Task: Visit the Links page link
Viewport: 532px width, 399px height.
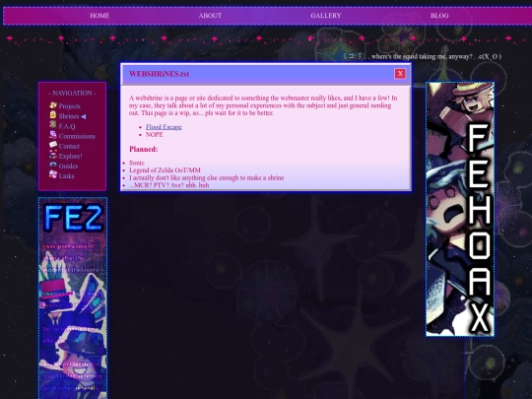Action: [66, 175]
